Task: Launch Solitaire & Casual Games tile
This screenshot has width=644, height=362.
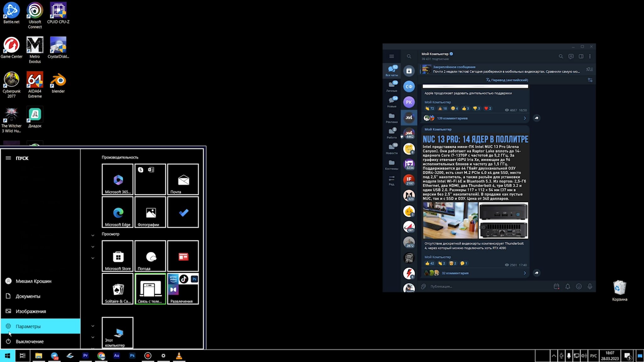Action: coord(118,288)
